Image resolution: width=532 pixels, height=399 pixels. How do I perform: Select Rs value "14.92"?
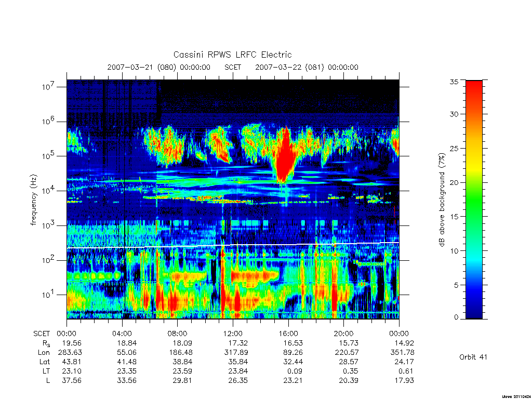point(404,343)
